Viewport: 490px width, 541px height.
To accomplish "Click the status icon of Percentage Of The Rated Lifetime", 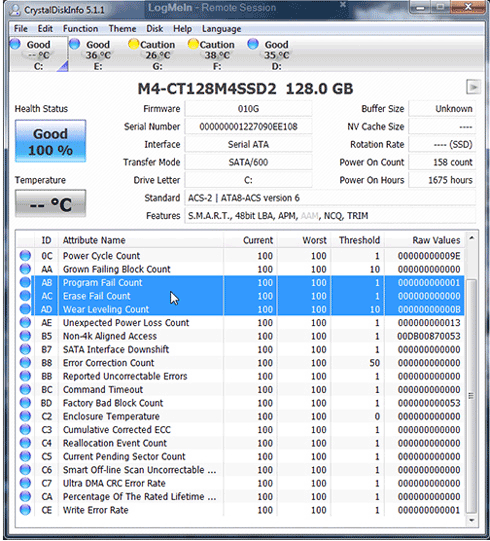I will [25, 496].
